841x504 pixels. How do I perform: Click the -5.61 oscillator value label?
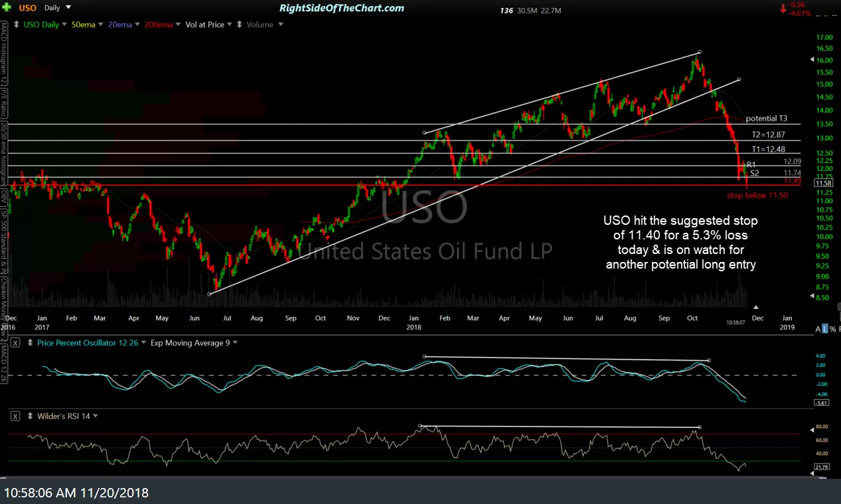coord(823,403)
